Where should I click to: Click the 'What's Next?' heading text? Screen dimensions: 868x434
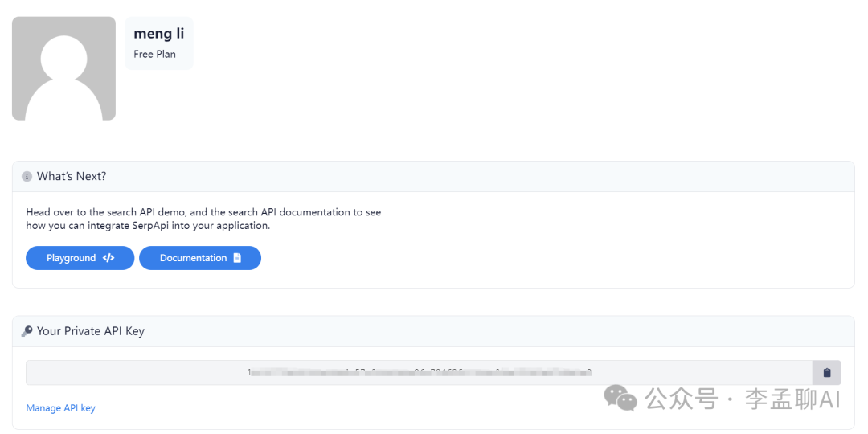pyautogui.click(x=72, y=177)
